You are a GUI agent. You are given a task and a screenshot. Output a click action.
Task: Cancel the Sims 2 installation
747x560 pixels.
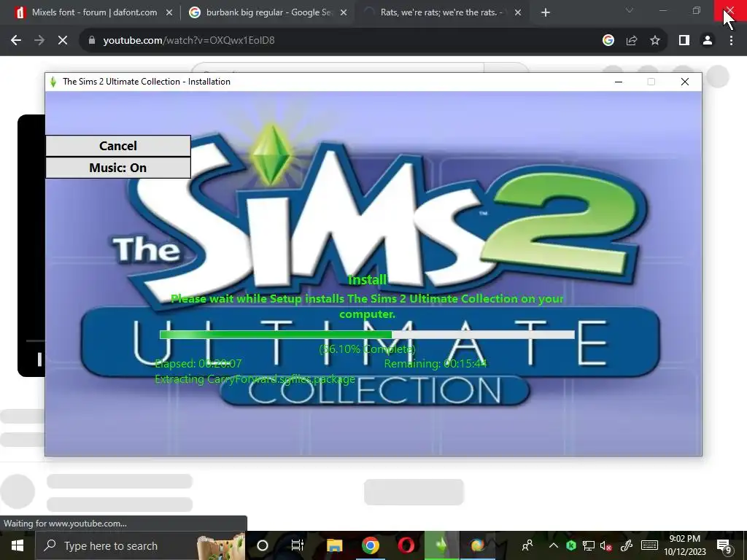pos(118,146)
